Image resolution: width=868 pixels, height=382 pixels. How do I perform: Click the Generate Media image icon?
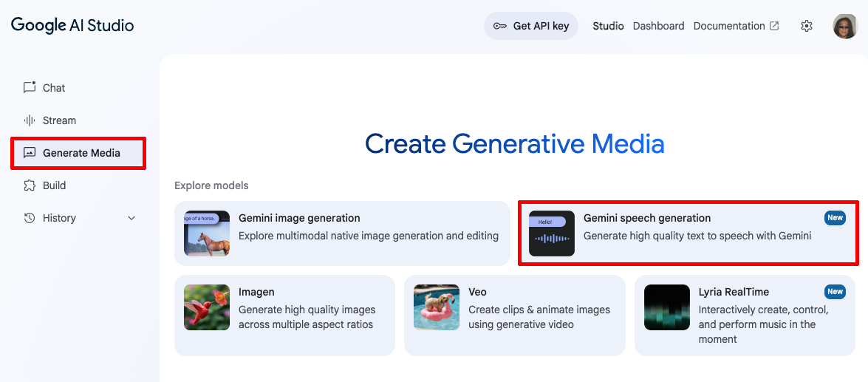coord(30,153)
